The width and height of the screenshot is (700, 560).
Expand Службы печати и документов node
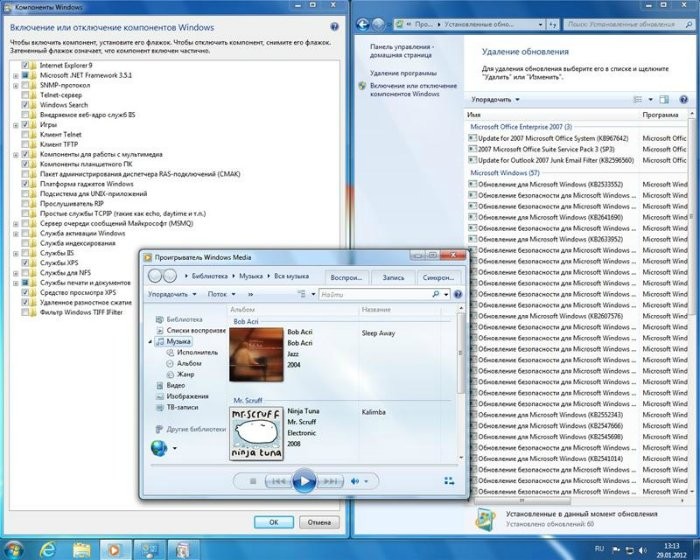coord(16,283)
